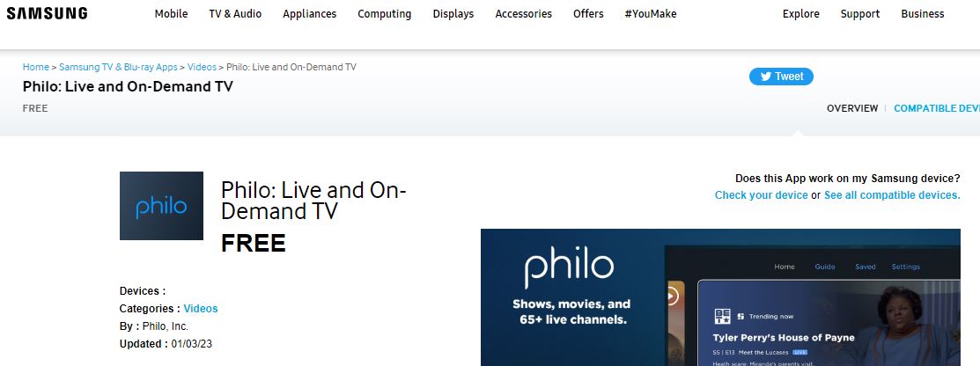Open the Computing menu
Screen dimensions: 980x366
(385, 14)
